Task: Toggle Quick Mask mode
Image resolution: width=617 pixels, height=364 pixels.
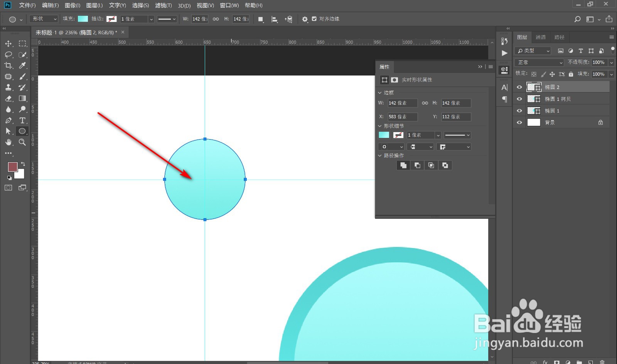Action: [8, 188]
